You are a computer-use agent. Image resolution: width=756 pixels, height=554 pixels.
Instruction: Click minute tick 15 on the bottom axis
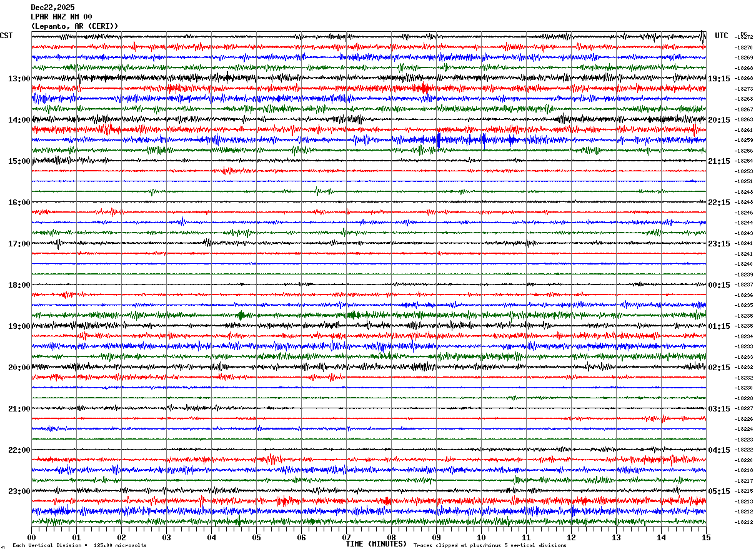706,537
